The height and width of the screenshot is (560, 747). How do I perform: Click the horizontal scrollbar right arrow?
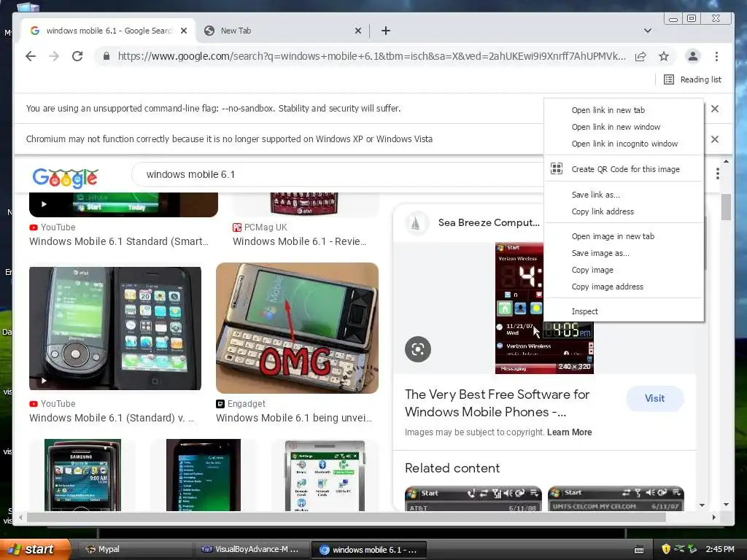(x=713, y=517)
